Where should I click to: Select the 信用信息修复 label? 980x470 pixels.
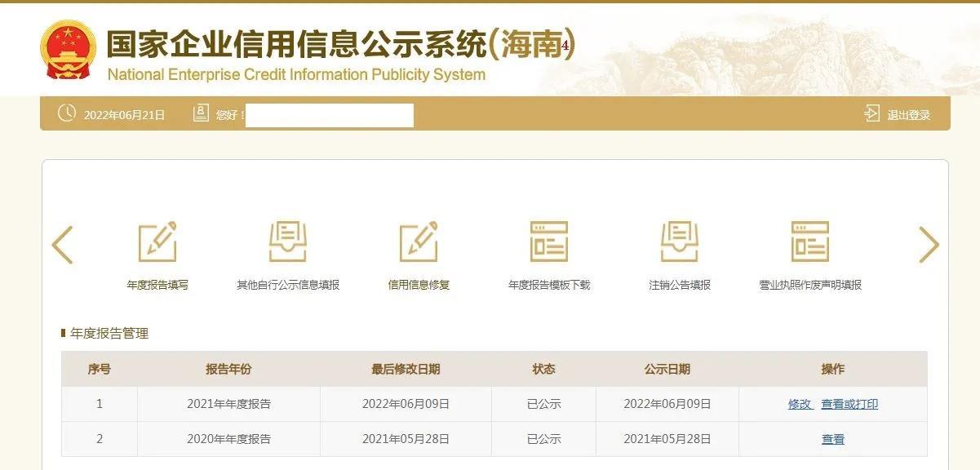click(419, 285)
